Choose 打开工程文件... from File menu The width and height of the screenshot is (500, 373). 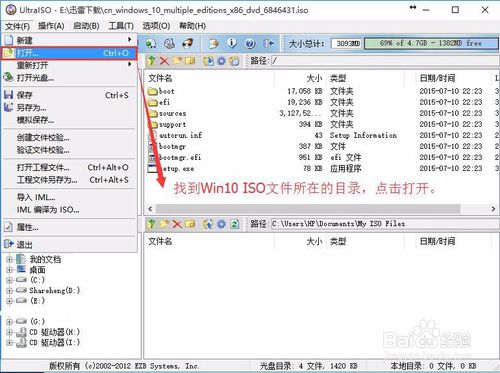(x=69, y=167)
